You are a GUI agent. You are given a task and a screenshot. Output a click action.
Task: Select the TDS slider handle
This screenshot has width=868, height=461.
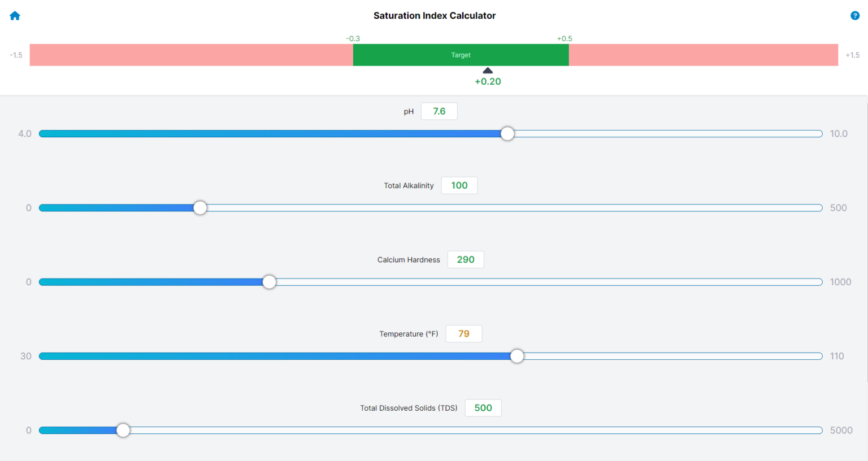pos(123,430)
